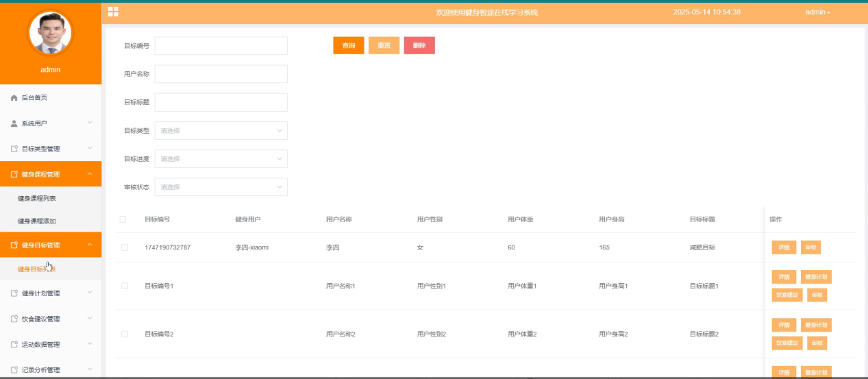Image resolution: width=868 pixels, height=379 pixels.
Task: Click the edit icon beside 健身目标管理
Action: pyautogui.click(x=14, y=245)
